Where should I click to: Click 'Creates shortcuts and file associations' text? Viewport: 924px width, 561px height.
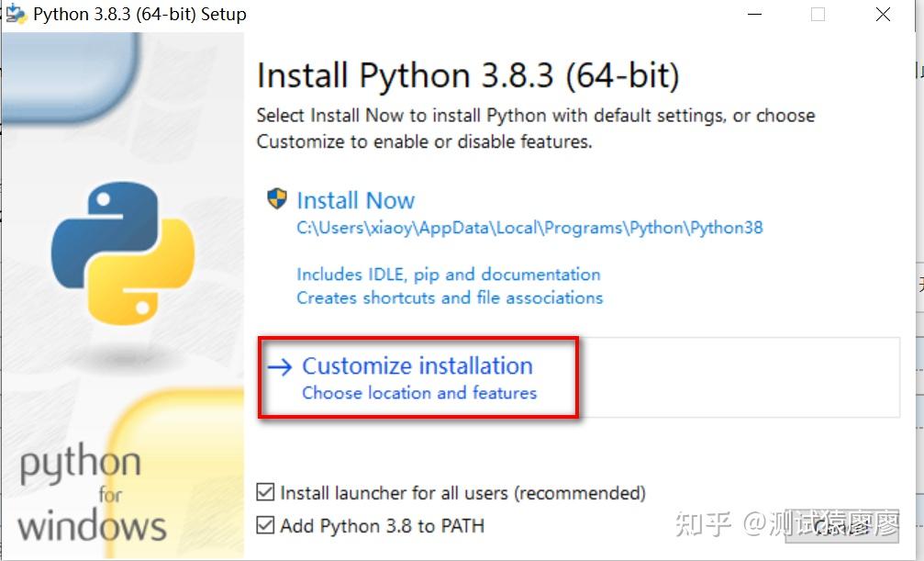tap(450, 297)
